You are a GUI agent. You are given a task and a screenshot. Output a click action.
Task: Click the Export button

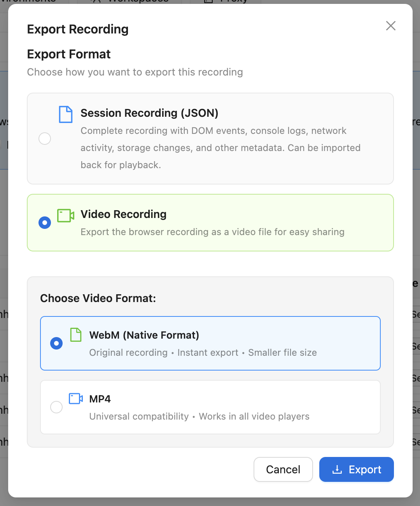click(x=356, y=469)
